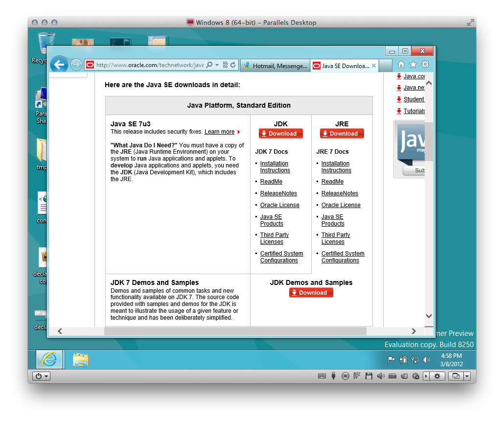Open the JDK ReleaseNotes link
Image resolution: width=504 pixels, height=422 pixels.
(x=278, y=193)
